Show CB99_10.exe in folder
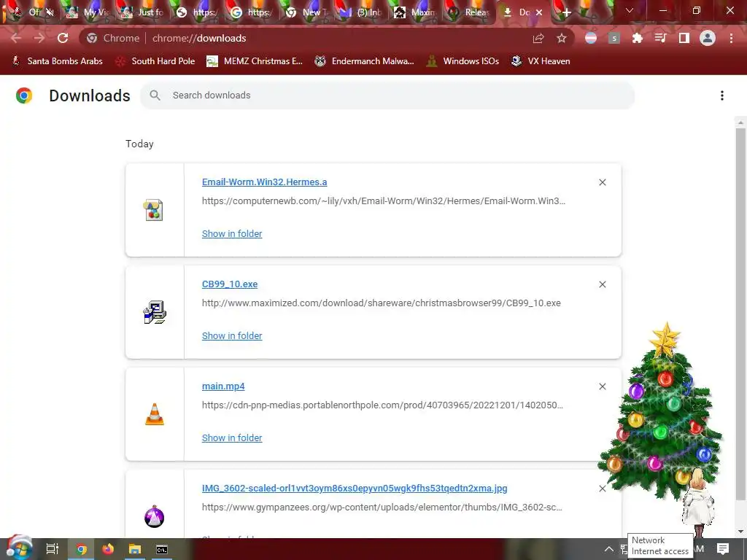This screenshot has width=747, height=560. [232, 335]
